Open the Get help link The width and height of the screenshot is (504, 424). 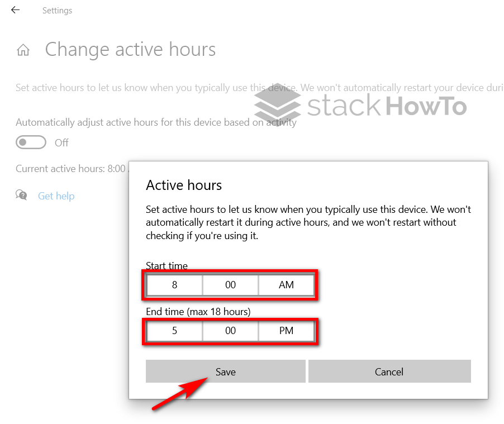(x=56, y=196)
